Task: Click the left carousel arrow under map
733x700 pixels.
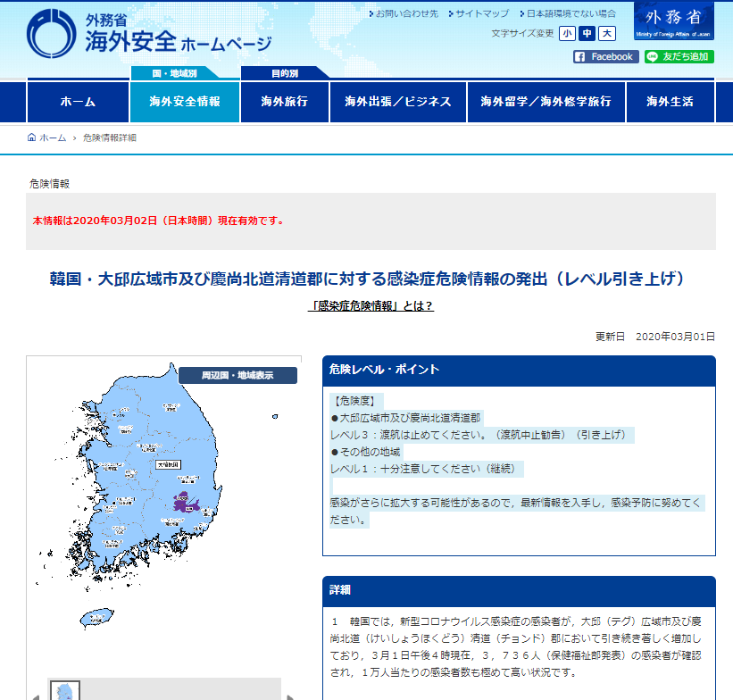Action: [35, 695]
